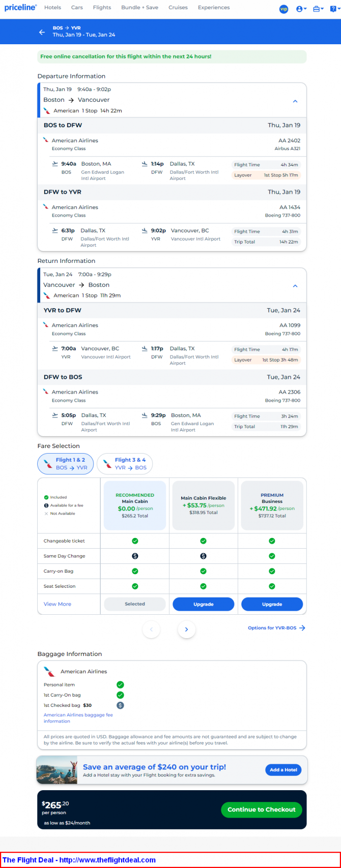This screenshot has height=868, width=341.
Task: Open American Airlines baggage fee information
Action: click(x=78, y=718)
